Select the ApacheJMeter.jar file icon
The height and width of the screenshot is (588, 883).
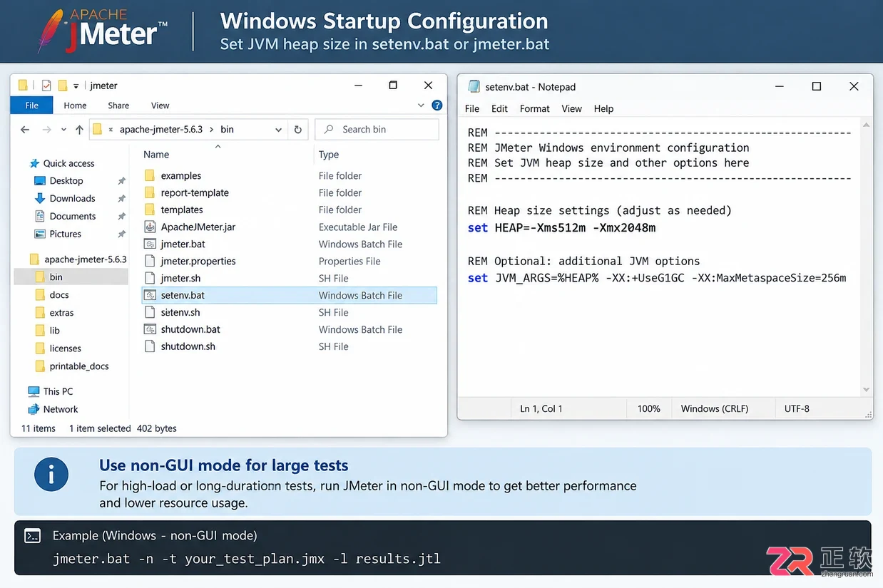tap(150, 227)
